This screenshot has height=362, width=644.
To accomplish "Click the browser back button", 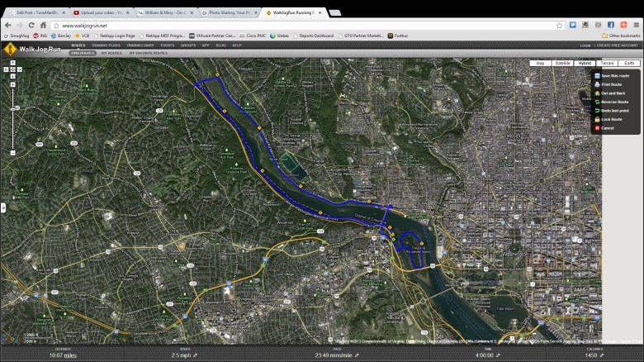I will click(8, 25).
